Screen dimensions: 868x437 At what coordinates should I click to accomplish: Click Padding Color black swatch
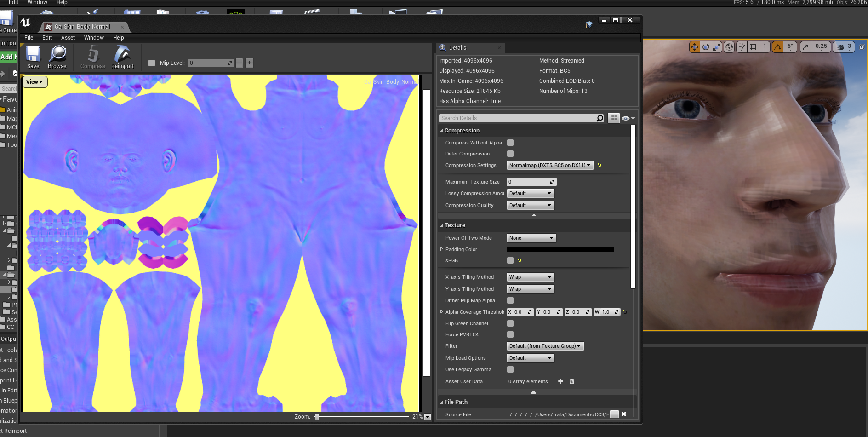[560, 249]
